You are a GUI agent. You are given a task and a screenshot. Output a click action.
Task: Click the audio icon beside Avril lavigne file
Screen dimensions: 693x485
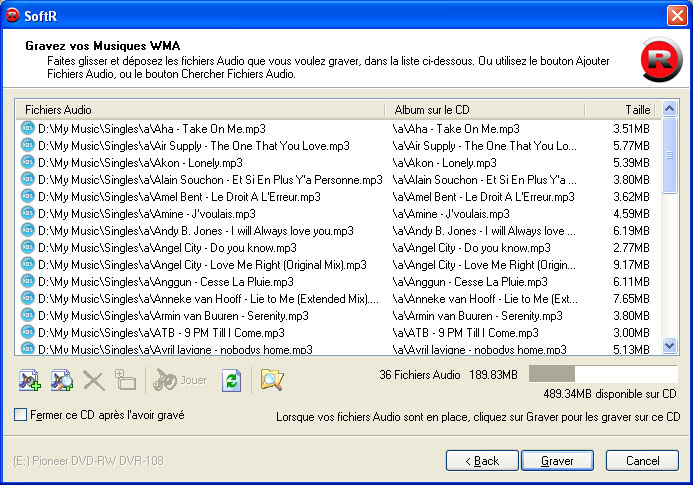pos(27,348)
